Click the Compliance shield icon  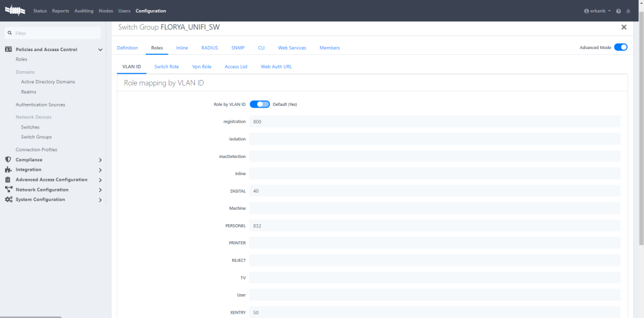[x=8, y=159]
